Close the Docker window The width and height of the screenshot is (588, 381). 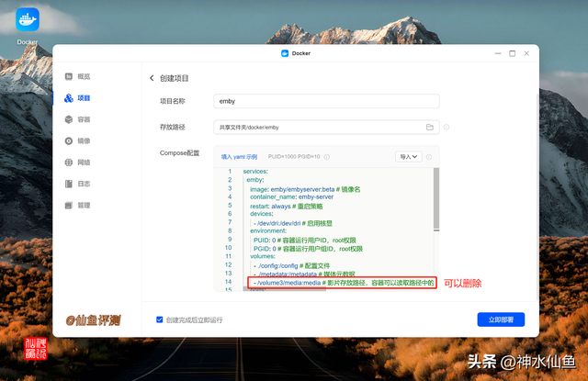(x=526, y=53)
